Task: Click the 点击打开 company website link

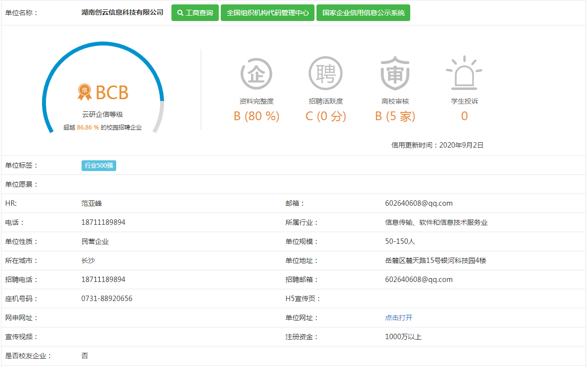Action: click(399, 318)
